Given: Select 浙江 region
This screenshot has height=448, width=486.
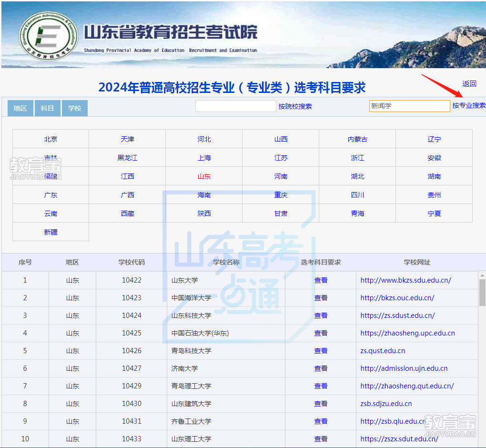Looking at the screenshot, I should (x=357, y=158).
